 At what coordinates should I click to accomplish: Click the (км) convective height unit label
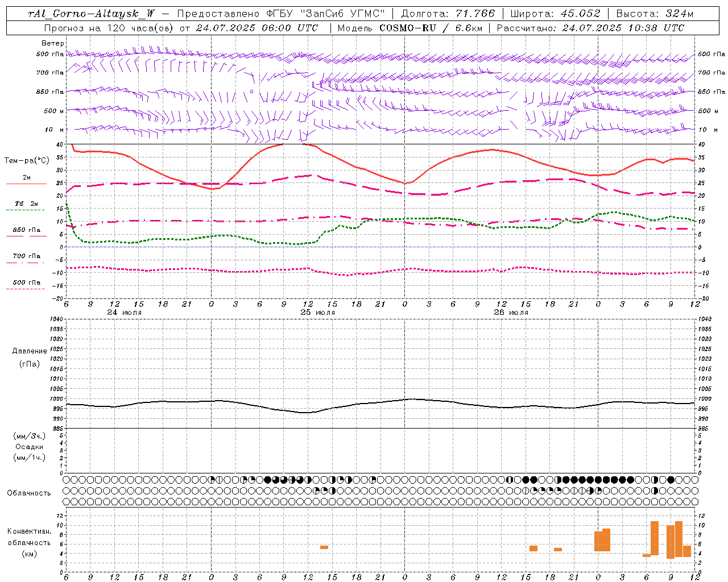[x=30, y=554]
